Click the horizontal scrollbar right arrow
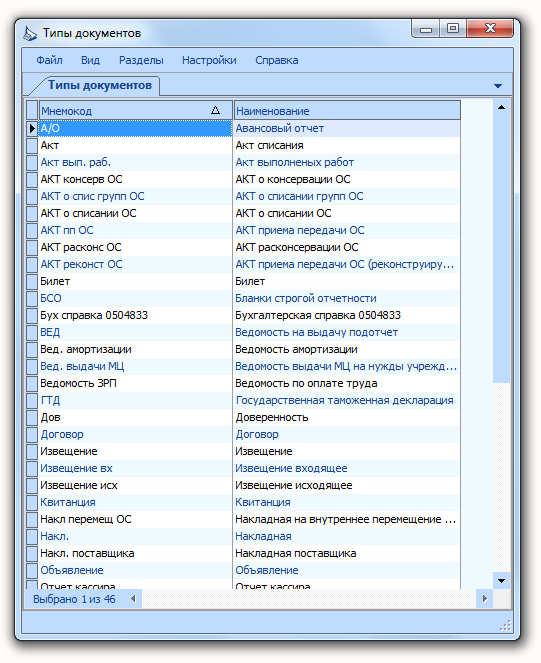541x663 pixels. 485,599
